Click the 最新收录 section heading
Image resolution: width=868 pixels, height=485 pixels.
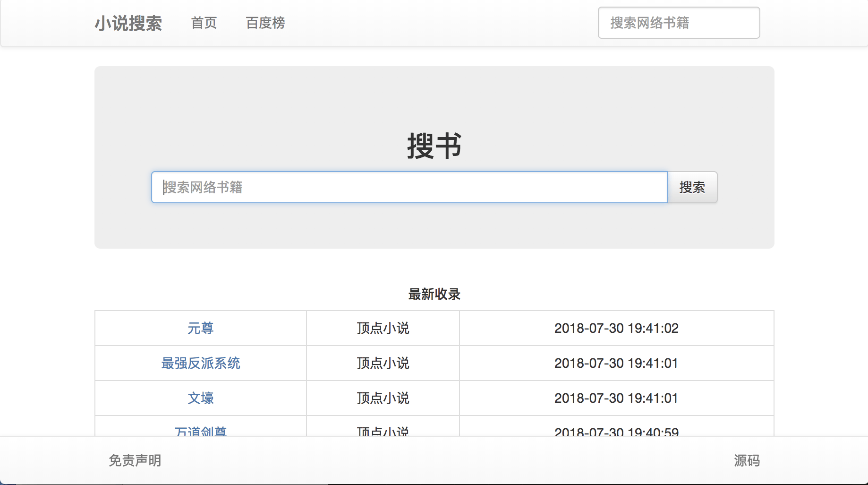coord(434,294)
